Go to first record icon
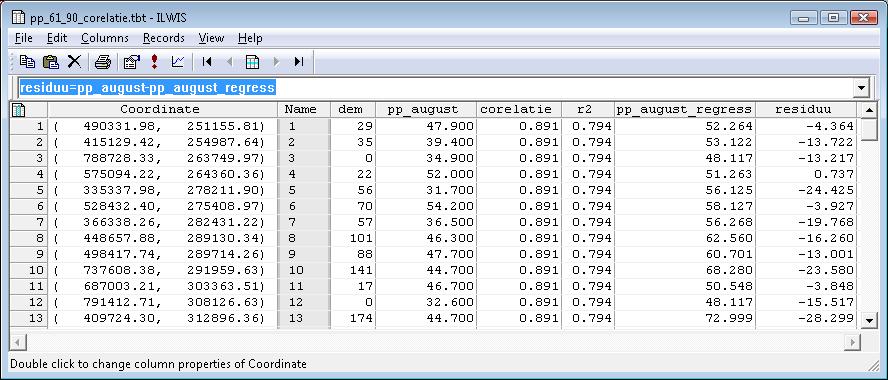This screenshot has height=380, width=888. pyautogui.click(x=207, y=62)
